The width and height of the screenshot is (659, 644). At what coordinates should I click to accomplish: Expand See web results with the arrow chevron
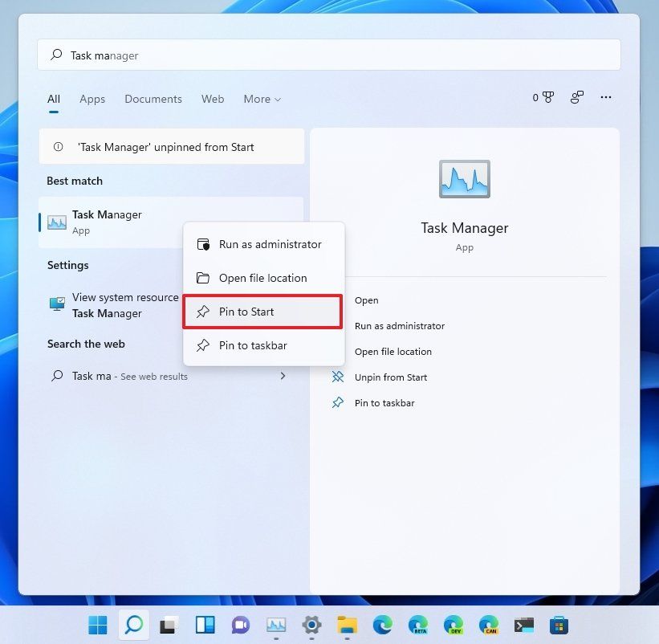pyautogui.click(x=282, y=375)
